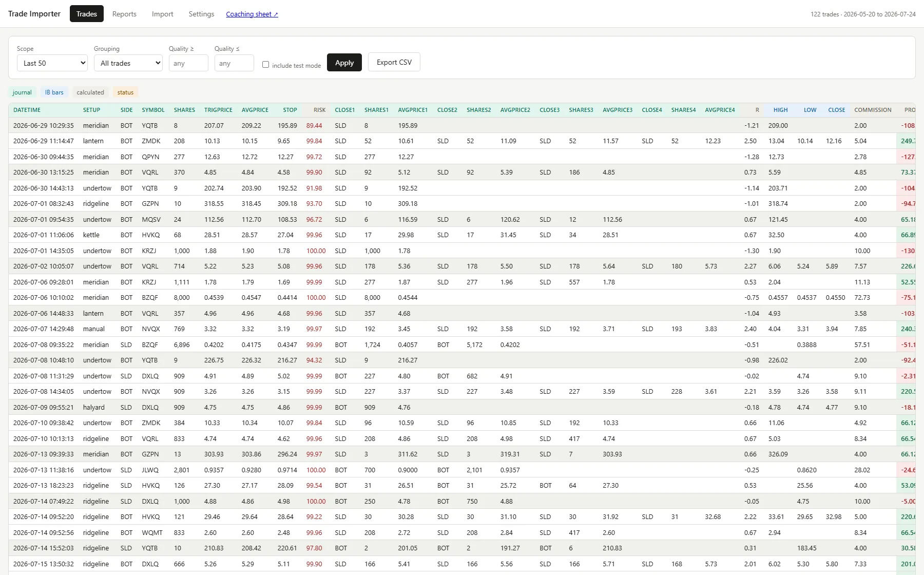
Task: Click the Export CSV button
Action: pyautogui.click(x=394, y=62)
